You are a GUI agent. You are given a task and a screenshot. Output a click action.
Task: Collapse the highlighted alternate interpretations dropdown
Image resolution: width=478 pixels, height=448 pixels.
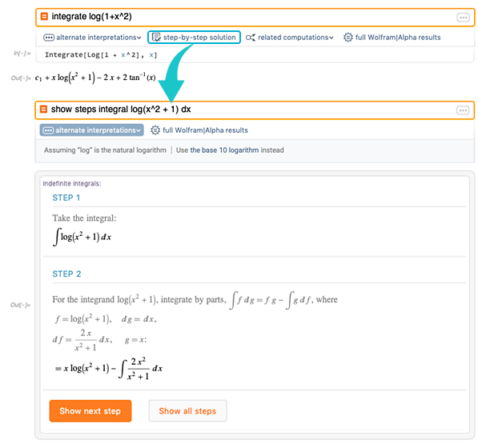(x=92, y=130)
